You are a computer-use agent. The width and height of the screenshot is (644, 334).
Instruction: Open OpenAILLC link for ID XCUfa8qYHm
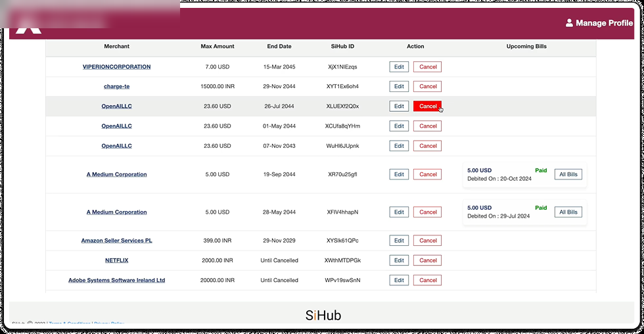pyautogui.click(x=117, y=126)
